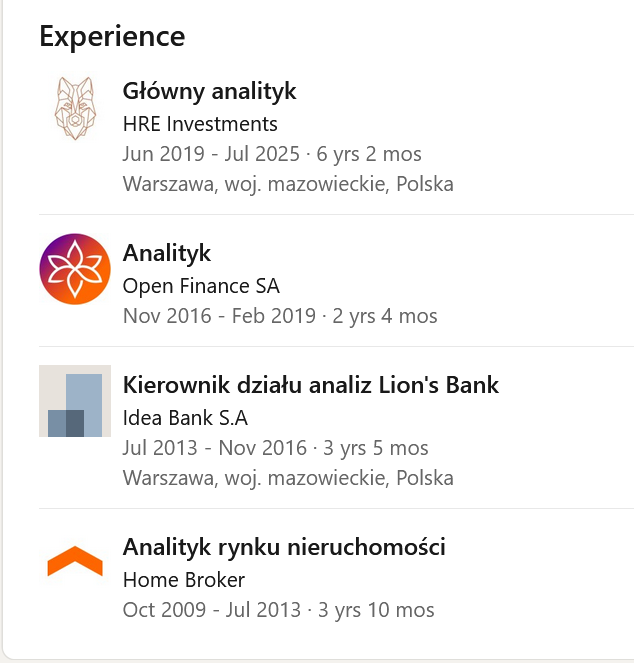Click the Idea Bank S.A company name
Viewport: 634px width, 663px height.
185,417
